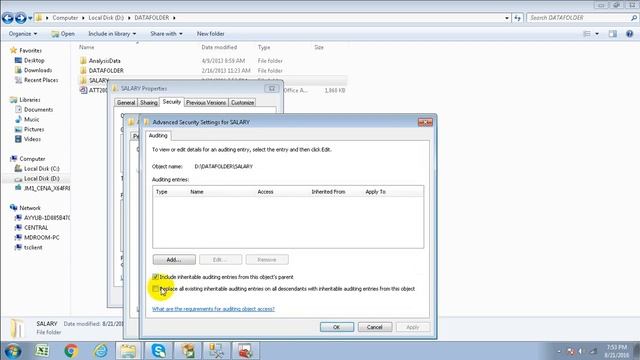Open the Help question mark icon

point(629,34)
